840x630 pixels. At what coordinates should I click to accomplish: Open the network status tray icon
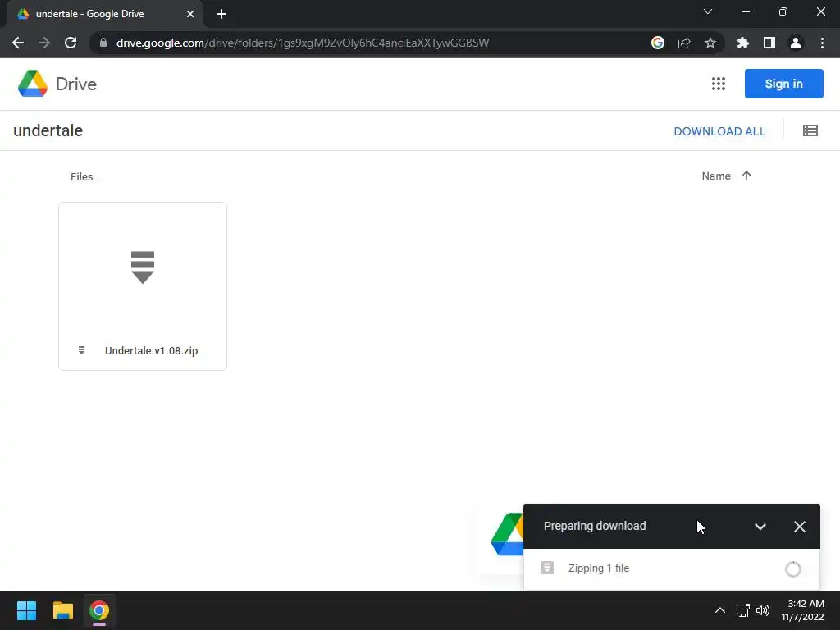pos(742,610)
